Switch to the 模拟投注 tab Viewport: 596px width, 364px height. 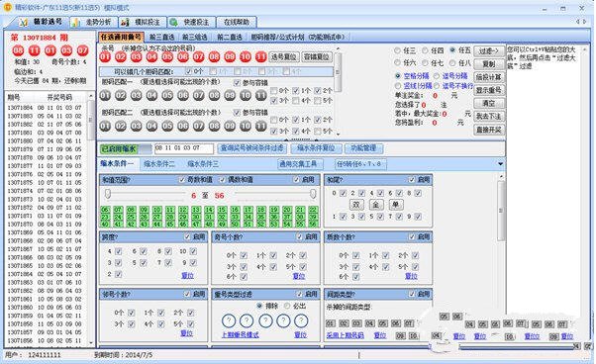coord(143,23)
